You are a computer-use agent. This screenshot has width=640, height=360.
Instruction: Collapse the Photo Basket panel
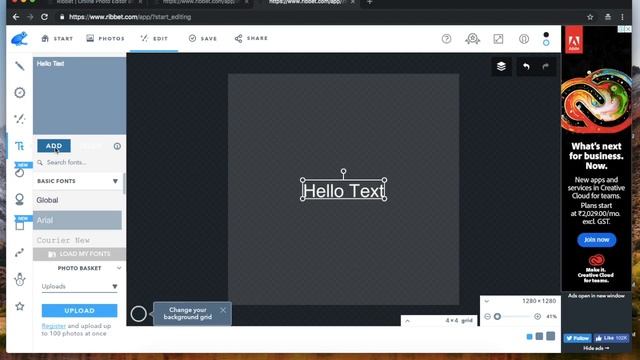coord(119,268)
